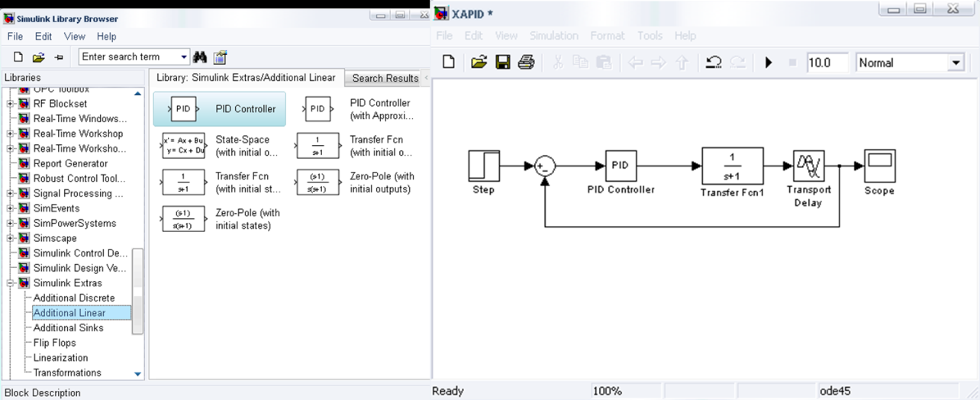This screenshot has width=980, height=400.
Task: Click Cut scissors icon in XAPID toolbar
Action: [557, 63]
